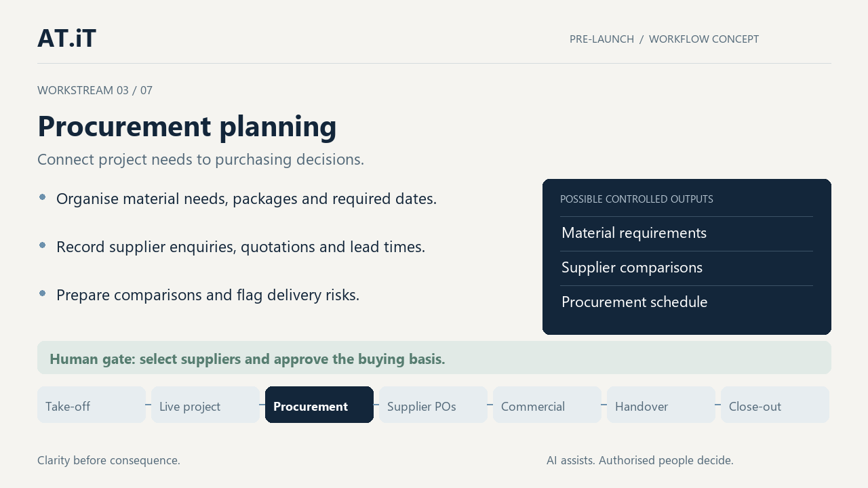Viewport: 868px width, 488px height.
Task: Select the Take-off workflow step
Action: (92, 405)
